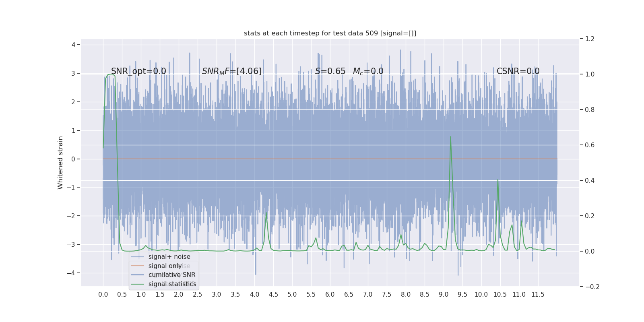Click the x-axis tick label 9.0
The height and width of the screenshot is (322, 644).
click(x=443, y=295)
